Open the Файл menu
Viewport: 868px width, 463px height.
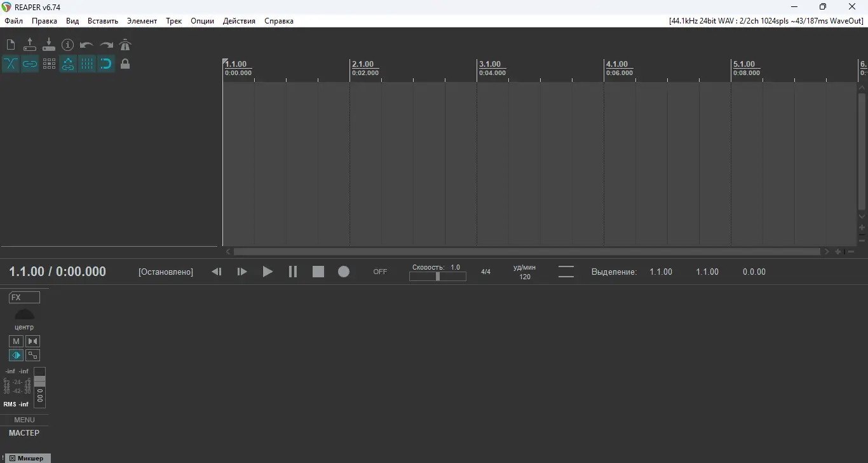coord(13,21)
